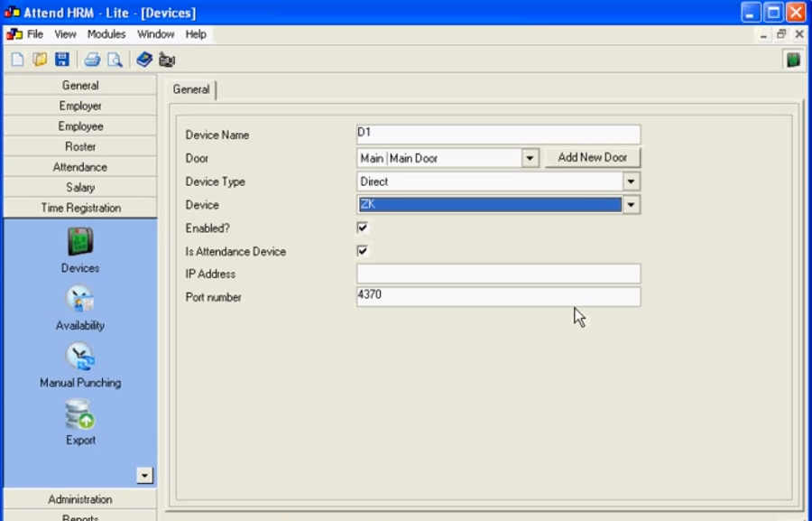Open the General sidebar section
The image size is (812, 521).
click(x=80, y=85)
